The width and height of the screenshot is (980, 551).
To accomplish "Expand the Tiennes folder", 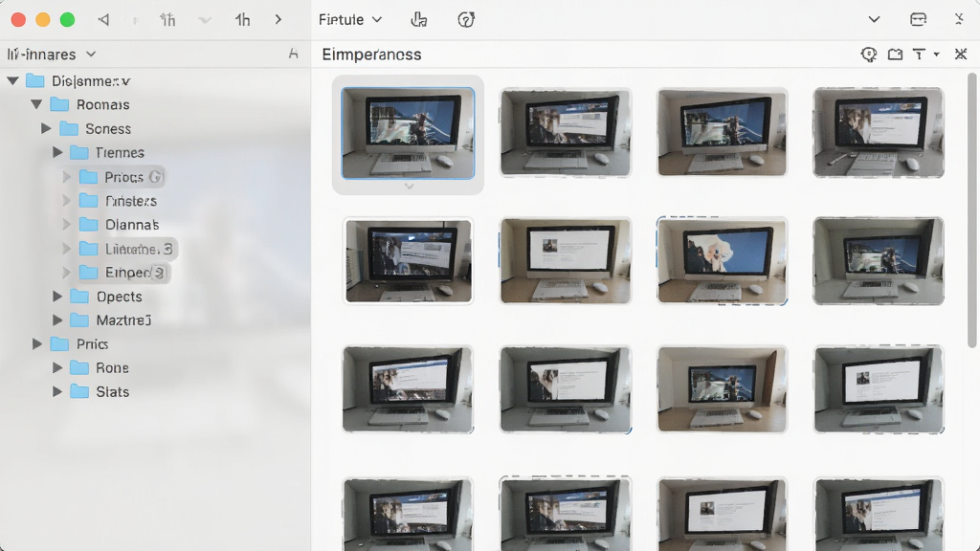I will (x=57, y=152).
